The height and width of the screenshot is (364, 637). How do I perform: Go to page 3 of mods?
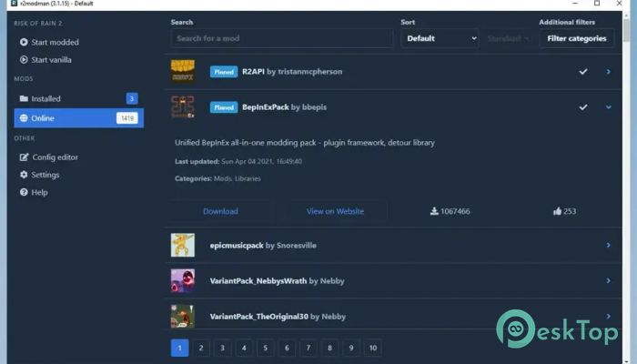click(222, 348)
